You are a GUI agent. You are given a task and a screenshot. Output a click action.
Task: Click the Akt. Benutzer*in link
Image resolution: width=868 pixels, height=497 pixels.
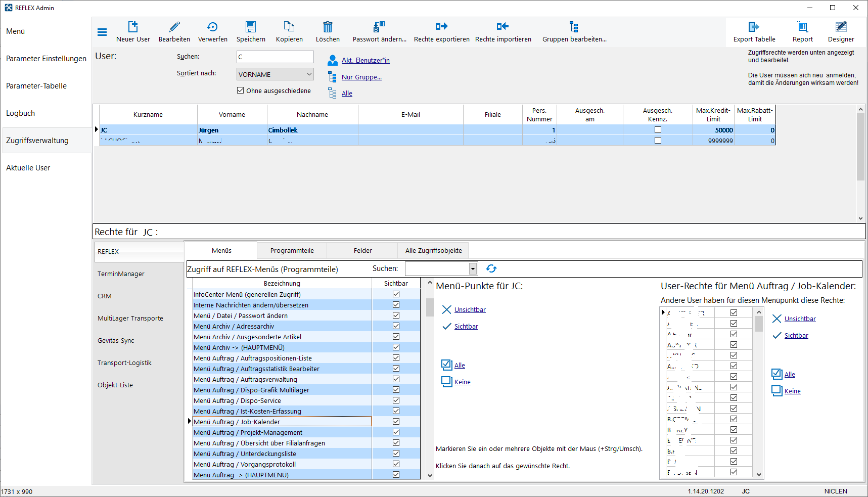point(366,60)
